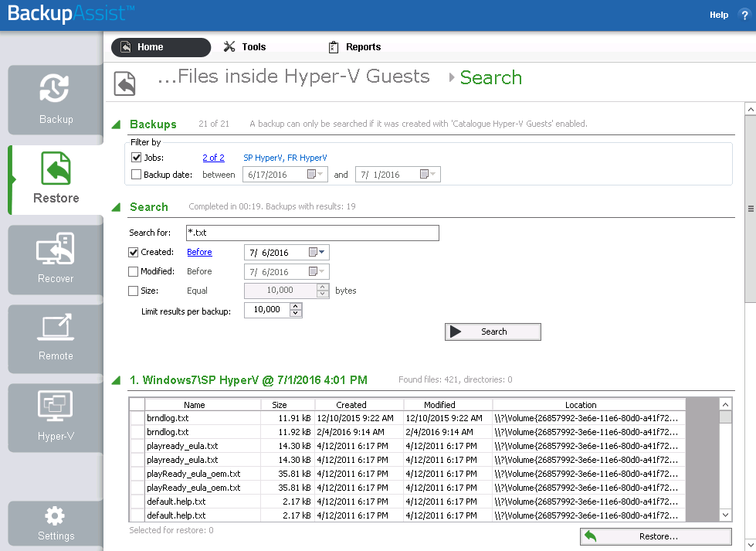This screenshot has height=551, width=756.
Task: Open the Reports tab
Action: pyautogui.click(x=355, y=47)
